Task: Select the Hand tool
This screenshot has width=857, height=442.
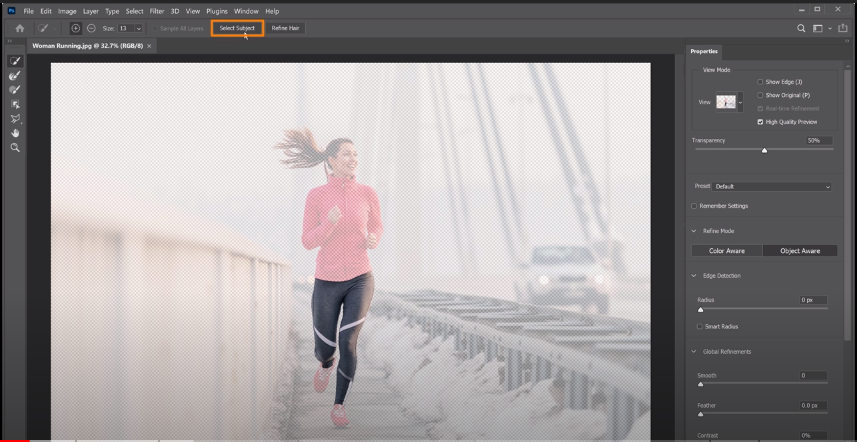Action: coord(15,132)
